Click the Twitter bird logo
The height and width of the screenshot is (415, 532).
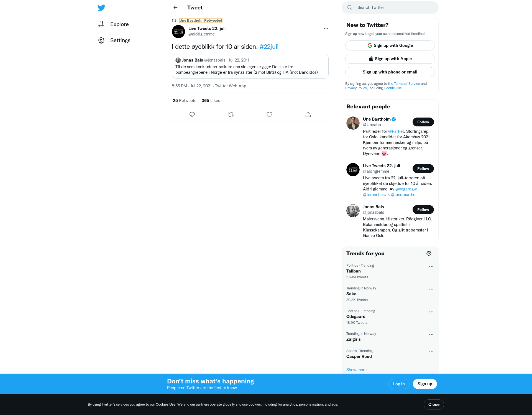[x=101, y=7]
